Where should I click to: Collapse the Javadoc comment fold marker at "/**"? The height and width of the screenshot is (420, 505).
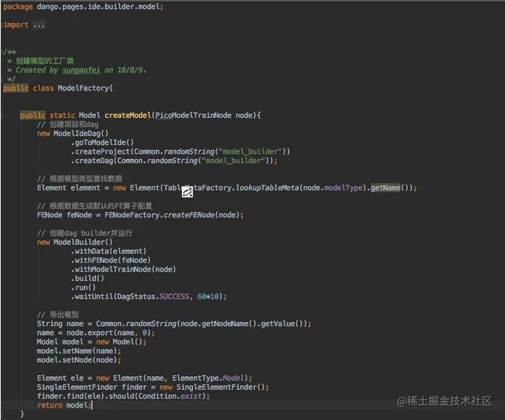[3, 52]
